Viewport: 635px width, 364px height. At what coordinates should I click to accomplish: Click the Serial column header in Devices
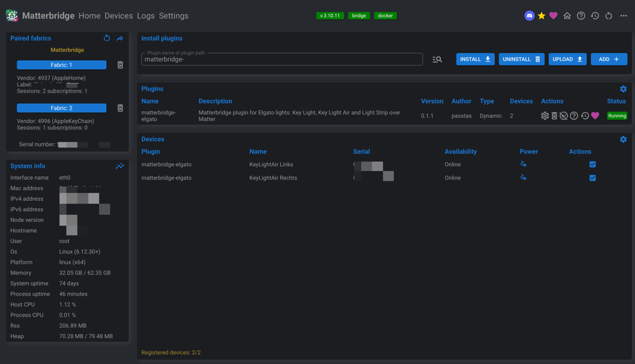point(361,152)
